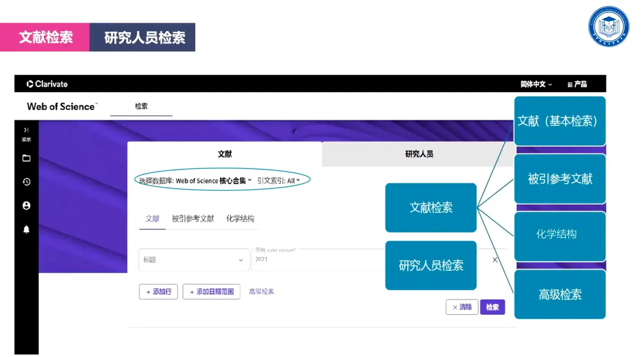The height and width of the screenshot is (357, 644).
Task: Open the 检索 navigation tab
Action: tap(141, 106)
